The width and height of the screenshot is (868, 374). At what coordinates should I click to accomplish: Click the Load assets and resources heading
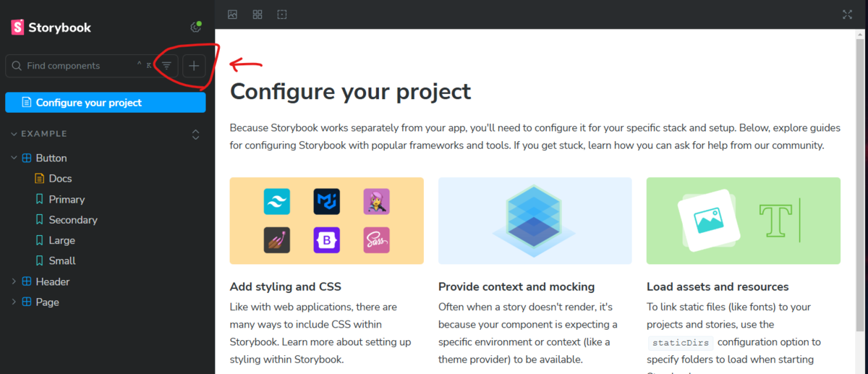[x=718, y=286]
